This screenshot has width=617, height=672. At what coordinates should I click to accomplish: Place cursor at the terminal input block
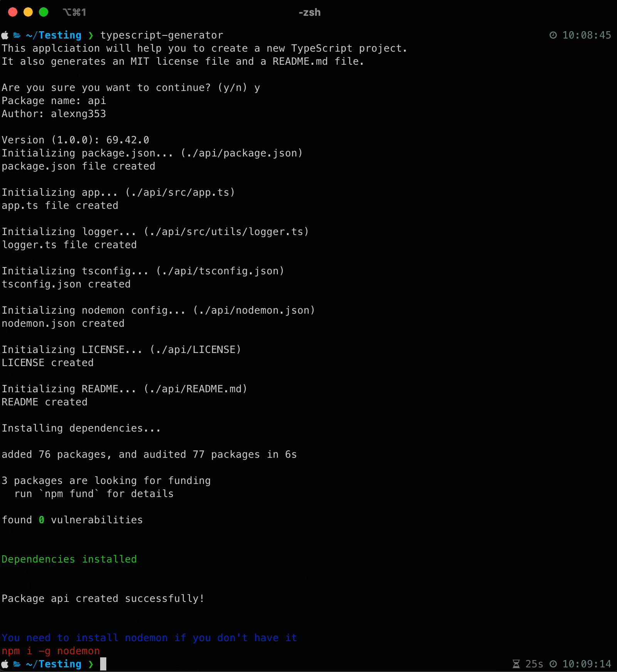[103, 664]
